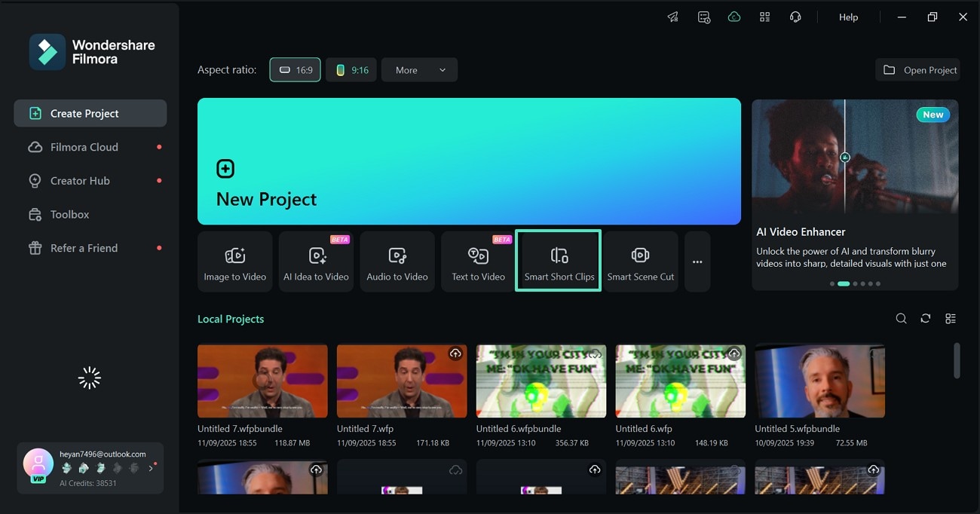Click the comparison slider handle on banner
This screenshot has height=514, width=980.
tap(845, 158)
